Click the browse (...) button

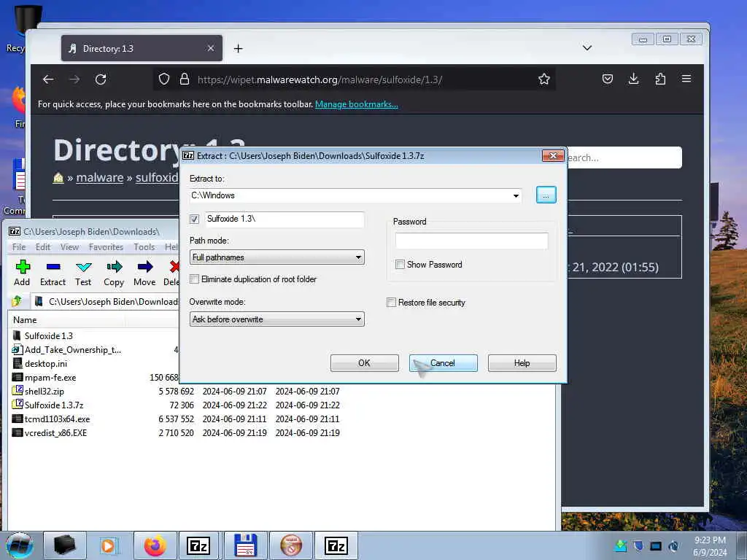coord(546,195)
